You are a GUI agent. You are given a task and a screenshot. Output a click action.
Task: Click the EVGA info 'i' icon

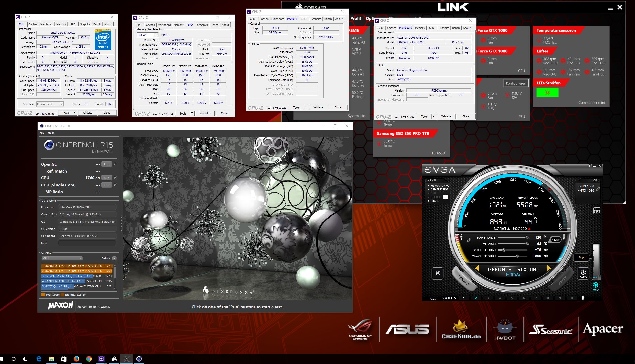[590, 166]
